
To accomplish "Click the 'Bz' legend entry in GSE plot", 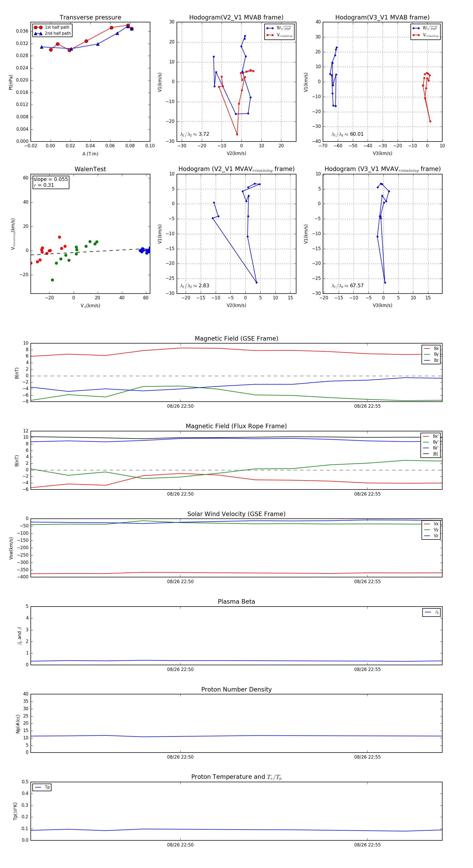I will tap(431, 361).
